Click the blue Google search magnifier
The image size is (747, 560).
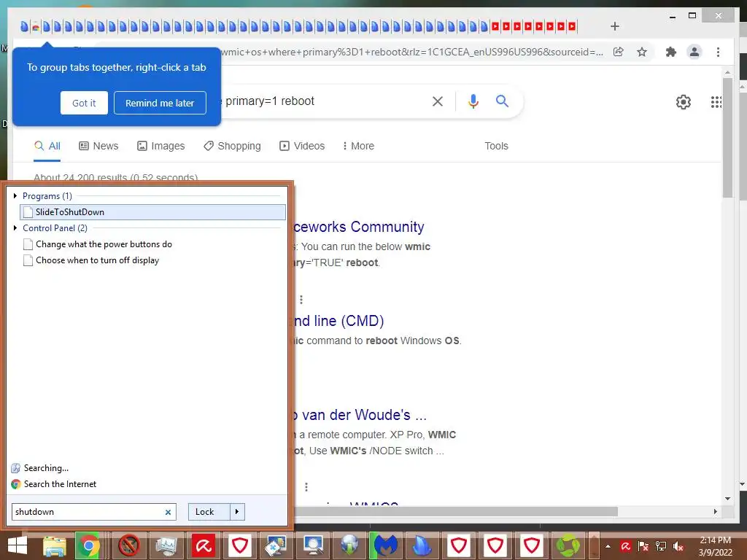pos(502,101)
